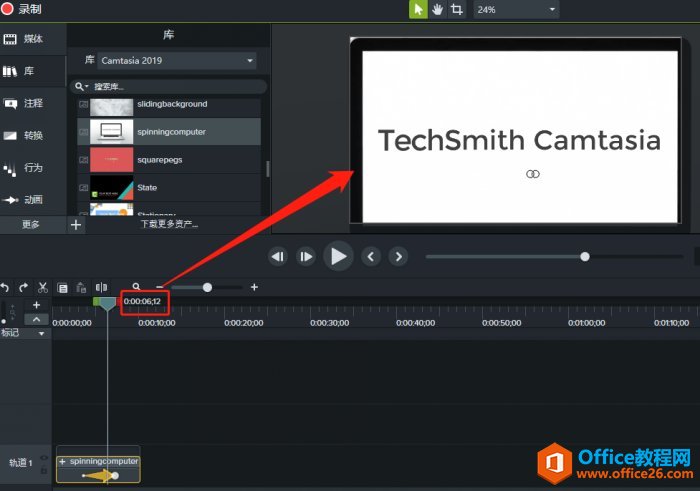Click the library search field
700x491 pixels.
(x=169, y=86)
